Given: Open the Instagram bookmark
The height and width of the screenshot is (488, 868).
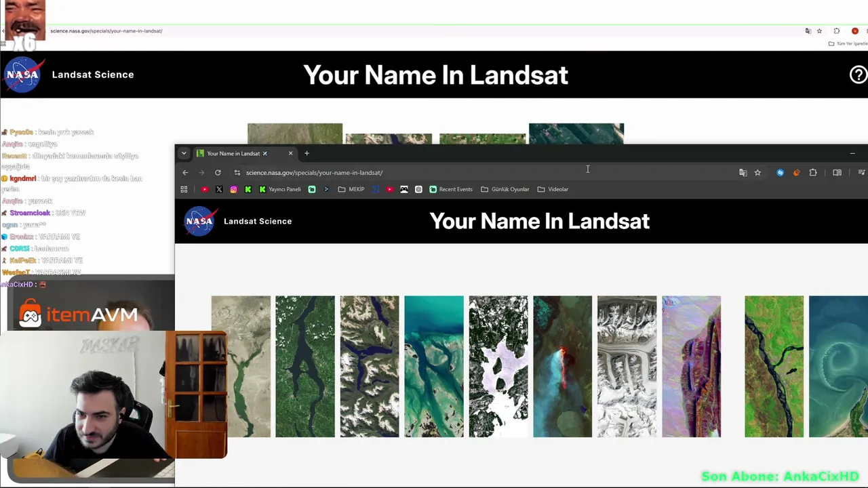Looking at the screenshot, I should coord(233,189).
